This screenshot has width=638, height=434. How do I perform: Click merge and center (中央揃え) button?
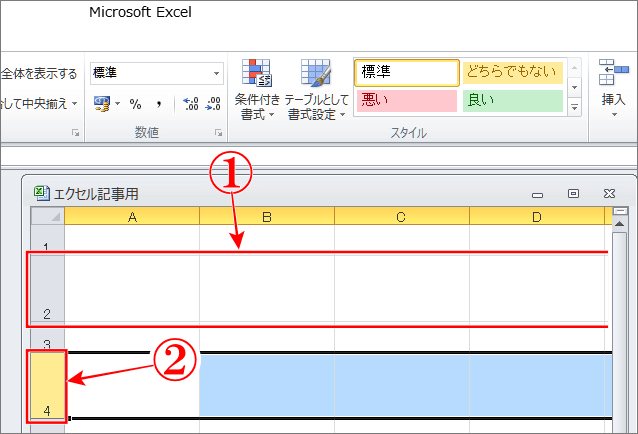click(x=33, y=103)
